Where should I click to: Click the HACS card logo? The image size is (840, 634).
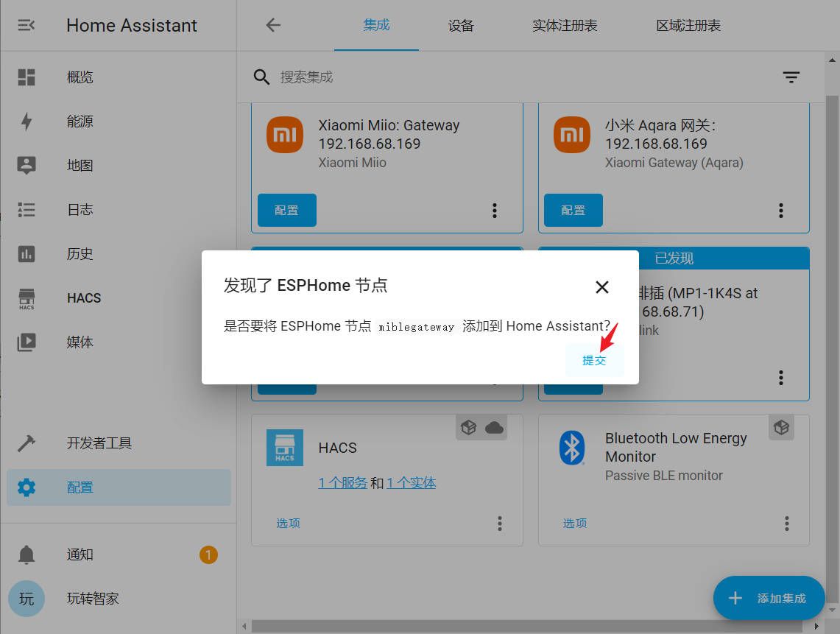coord(285,448)
